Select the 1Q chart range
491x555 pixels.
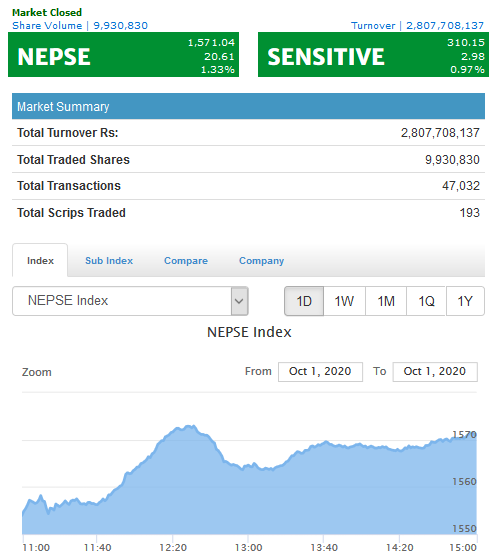point(426,301)
